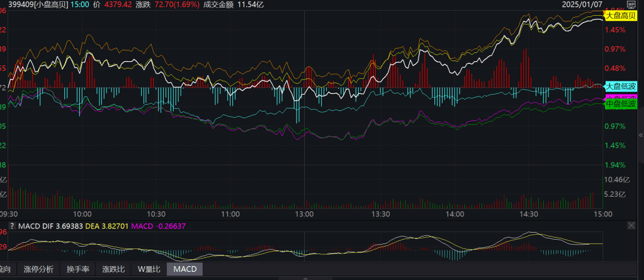
Task: Show the 涨跌比 tab
Action: pos(114,269)
